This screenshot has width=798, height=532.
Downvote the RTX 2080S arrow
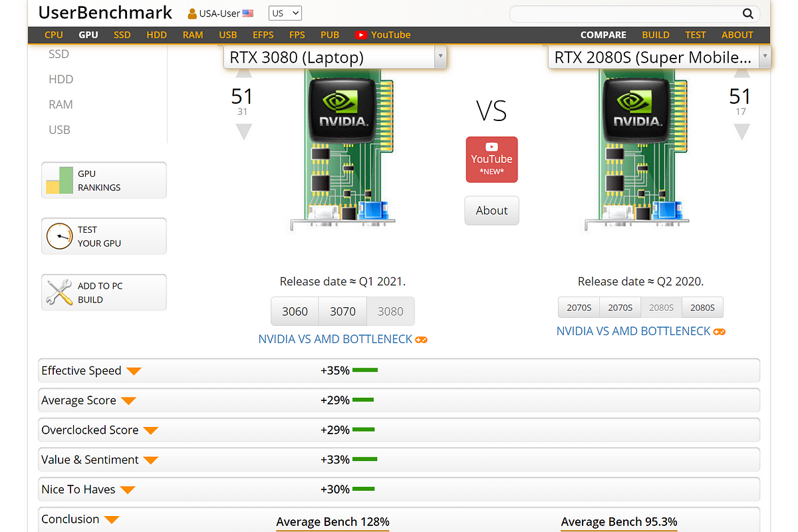click(x=741, y=131)
